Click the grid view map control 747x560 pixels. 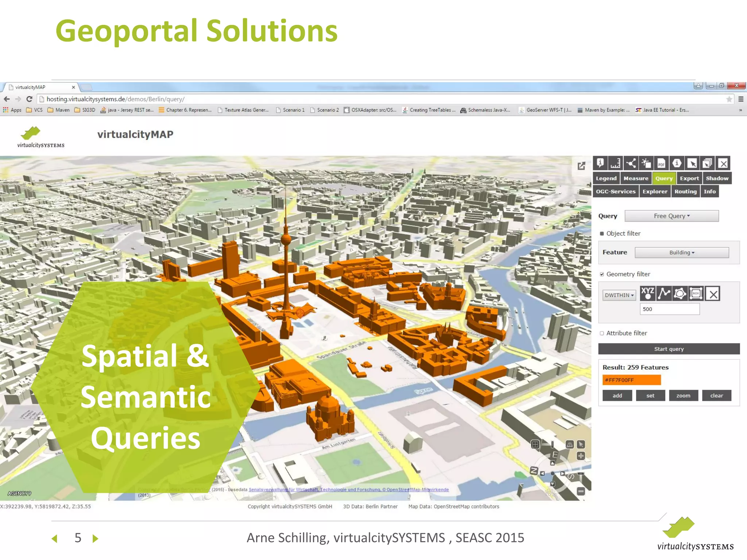point(535,444)
